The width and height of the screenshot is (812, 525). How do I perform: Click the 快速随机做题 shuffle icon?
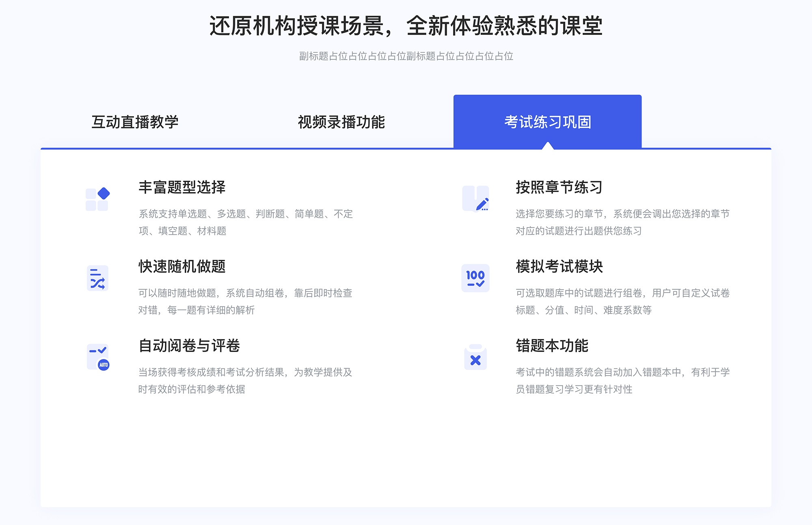[x=97, y=278]
